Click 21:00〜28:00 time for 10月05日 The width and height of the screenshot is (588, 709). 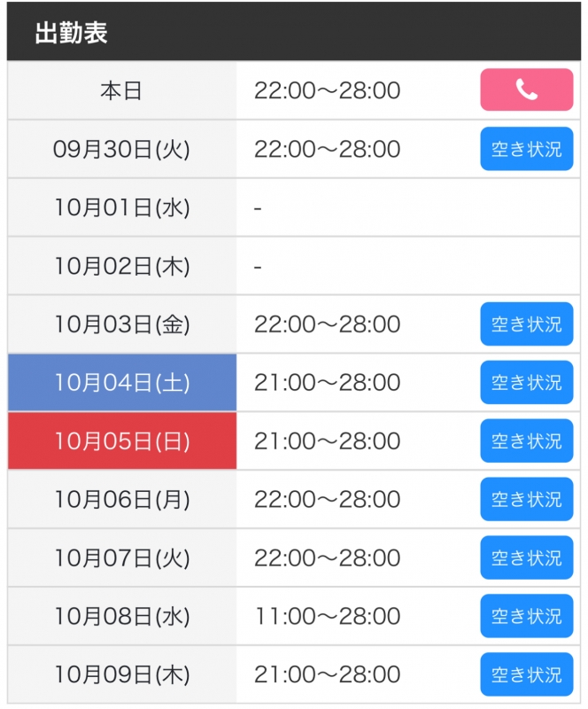[x=327, y=441]
